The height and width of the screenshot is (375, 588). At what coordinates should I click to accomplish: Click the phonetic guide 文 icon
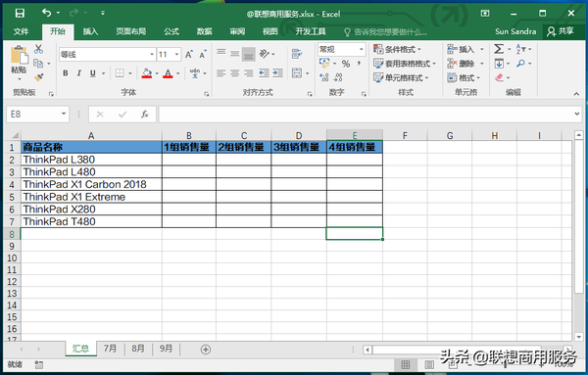tap(195, 73)
